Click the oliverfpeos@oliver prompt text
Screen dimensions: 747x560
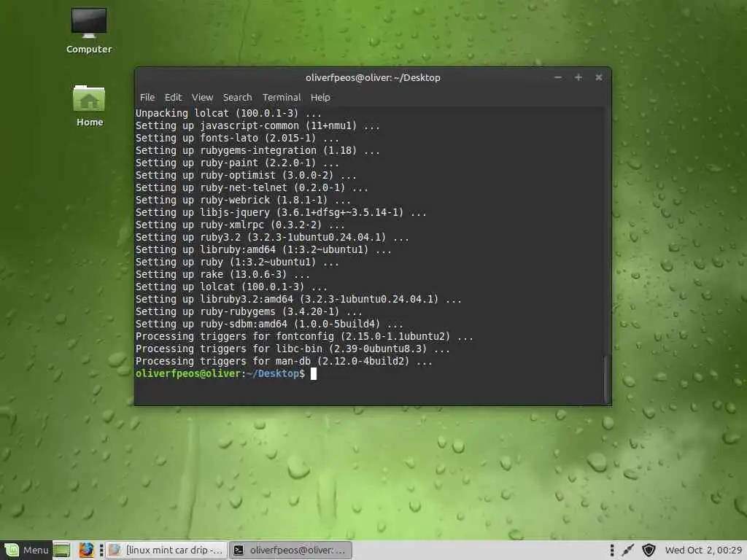point(220,373)
